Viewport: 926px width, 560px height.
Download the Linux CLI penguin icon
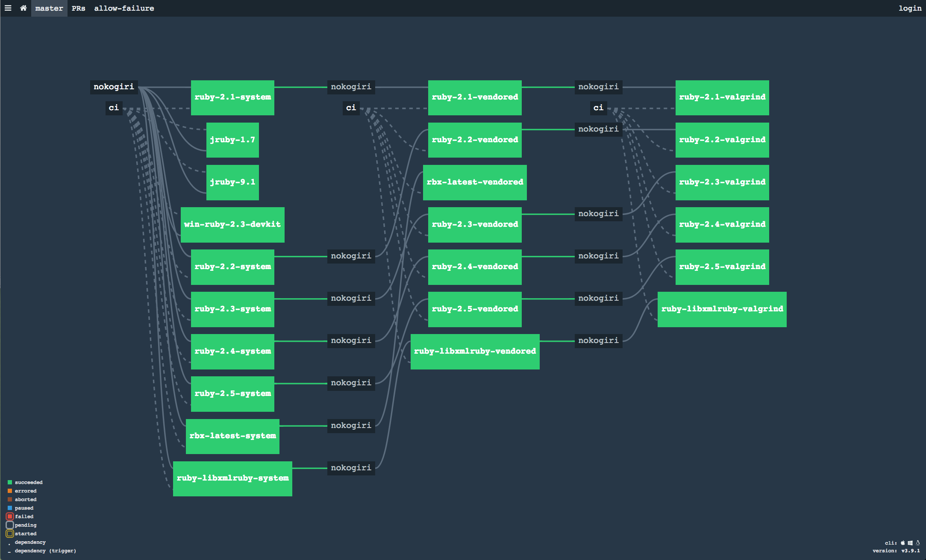(x=917, y=543)
